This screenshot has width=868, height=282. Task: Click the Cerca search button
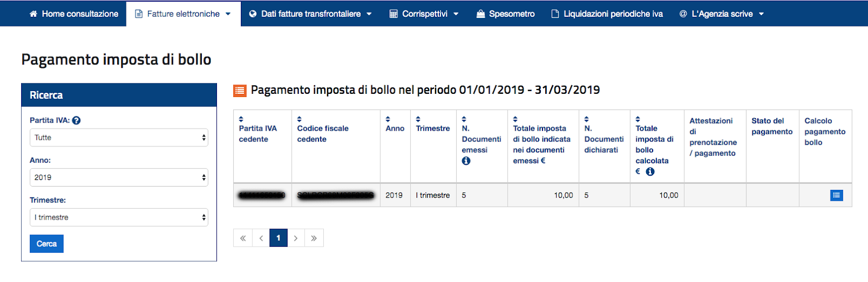[47, 244]
